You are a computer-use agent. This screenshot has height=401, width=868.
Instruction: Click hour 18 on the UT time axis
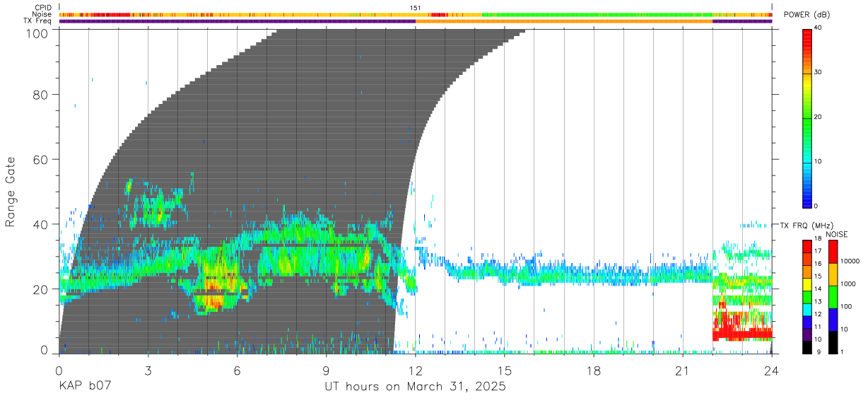593,371
